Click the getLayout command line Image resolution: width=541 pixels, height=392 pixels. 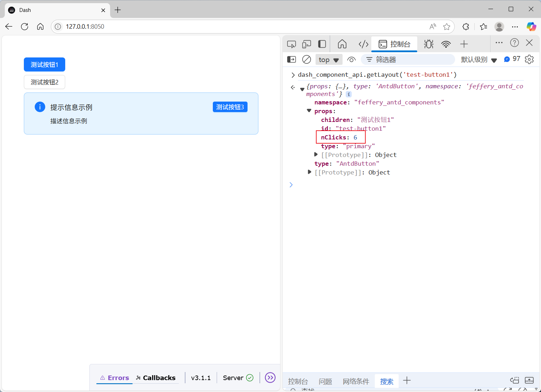(x=377, y=75)
